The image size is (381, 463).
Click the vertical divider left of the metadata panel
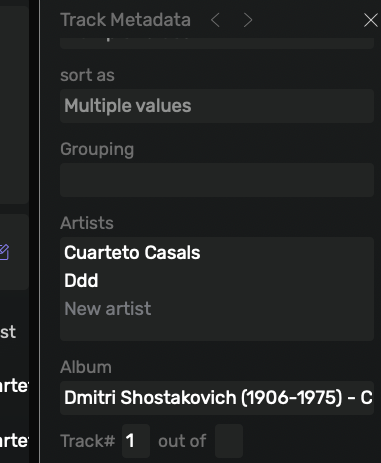40,231
